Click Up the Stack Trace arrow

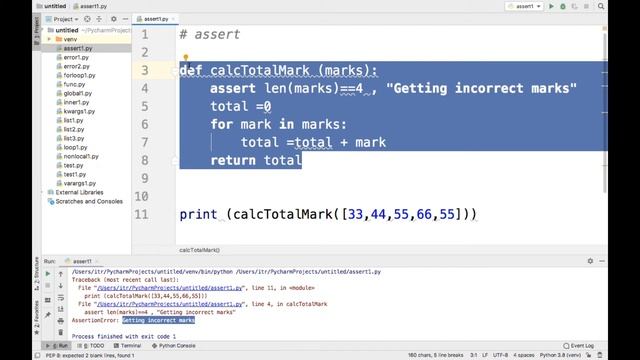click(61, 273)
